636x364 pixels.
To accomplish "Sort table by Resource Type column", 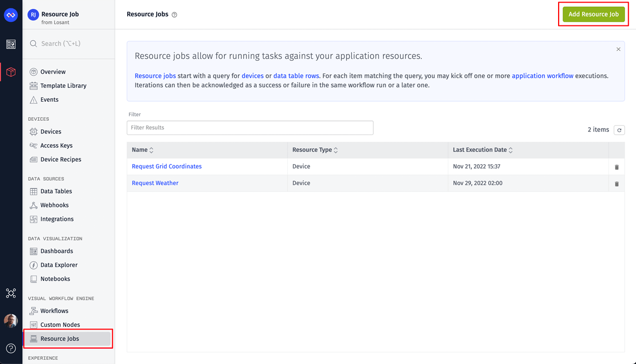I will [x=315, y=150].
